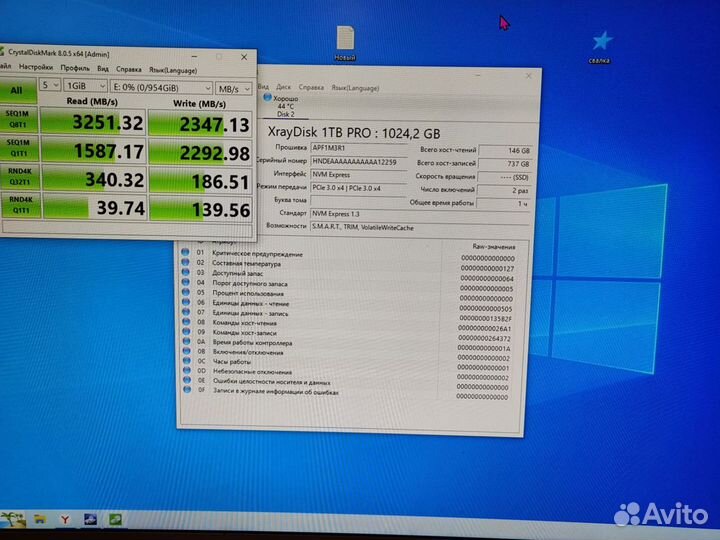Click the blue health status circle beside Хорошо

tap(267, 97)
